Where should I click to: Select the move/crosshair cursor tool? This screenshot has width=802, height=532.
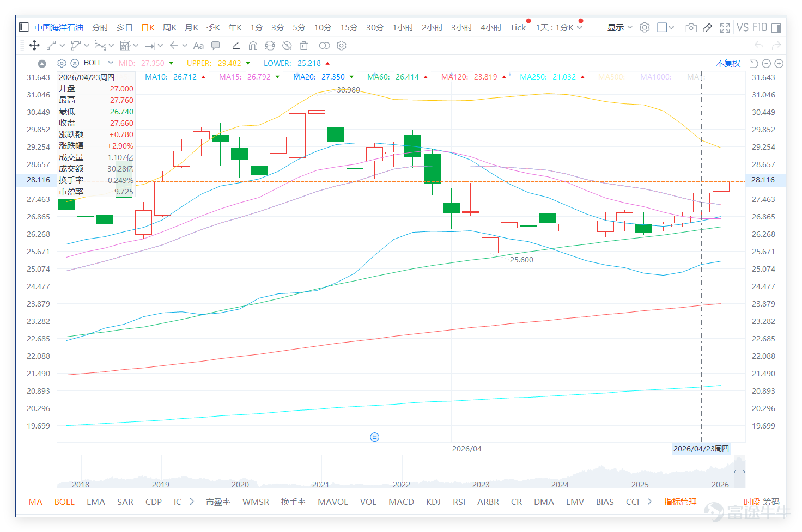click(34, 46)
